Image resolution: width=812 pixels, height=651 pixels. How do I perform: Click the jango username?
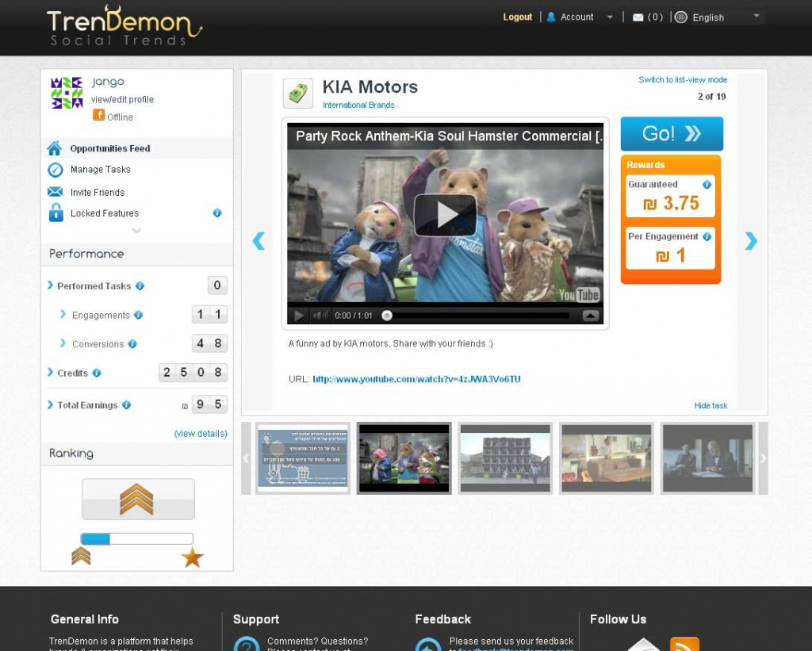[x=108, y=82]
